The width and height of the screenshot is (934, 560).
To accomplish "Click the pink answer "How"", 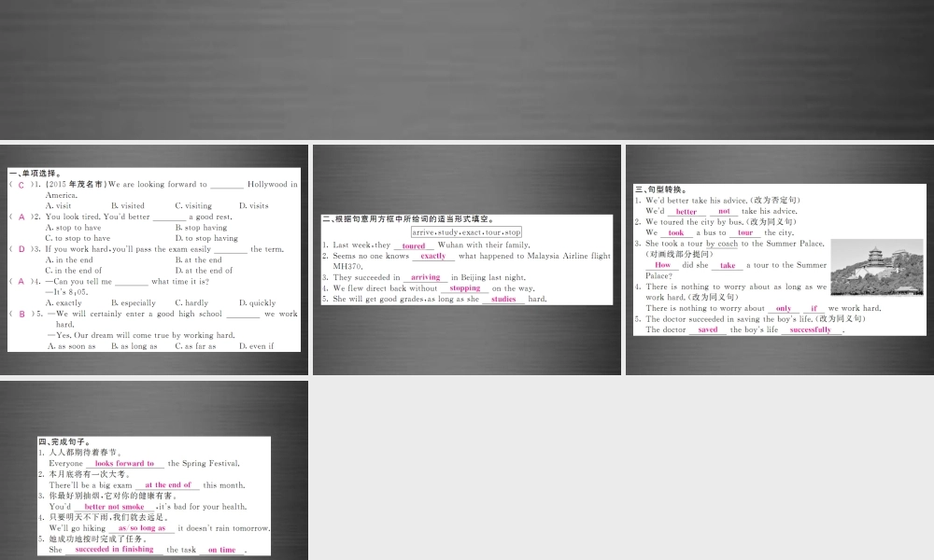I will pyautogui.click(x=663, y=265).
